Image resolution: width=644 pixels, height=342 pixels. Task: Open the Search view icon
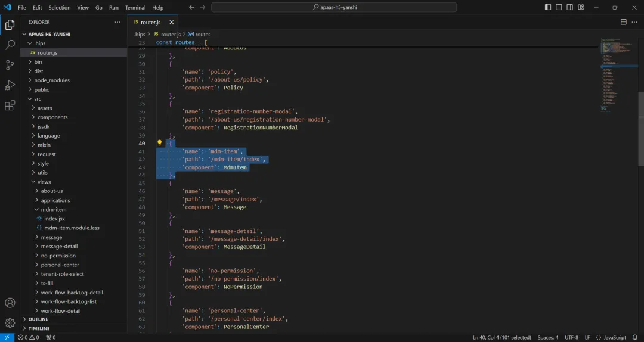10,45
